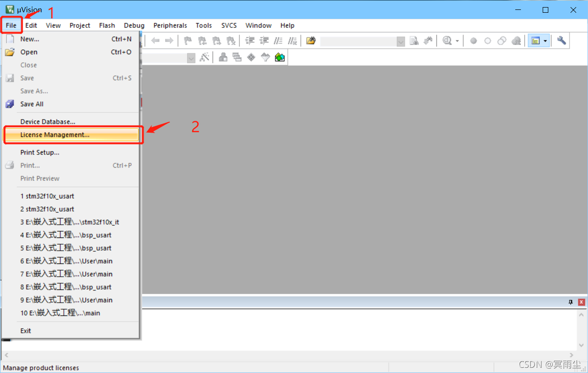
Task: Click the Navigate Backward arrow icon
Action: (x=155, y=41)
